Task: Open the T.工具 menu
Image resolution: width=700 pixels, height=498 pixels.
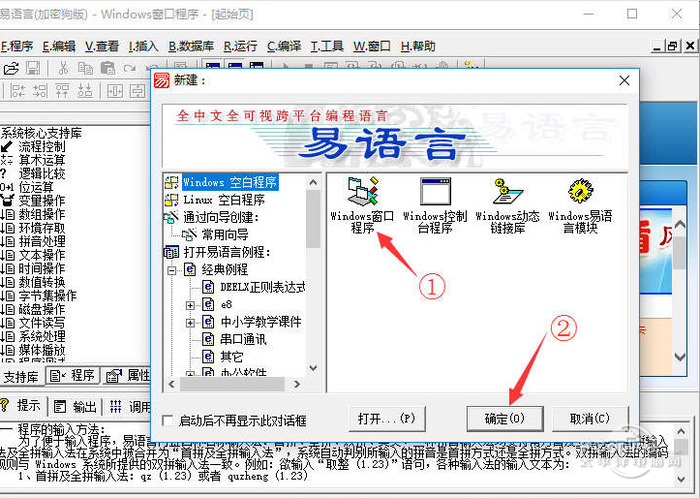Action: pyautogui.click(x=327, y=46)
